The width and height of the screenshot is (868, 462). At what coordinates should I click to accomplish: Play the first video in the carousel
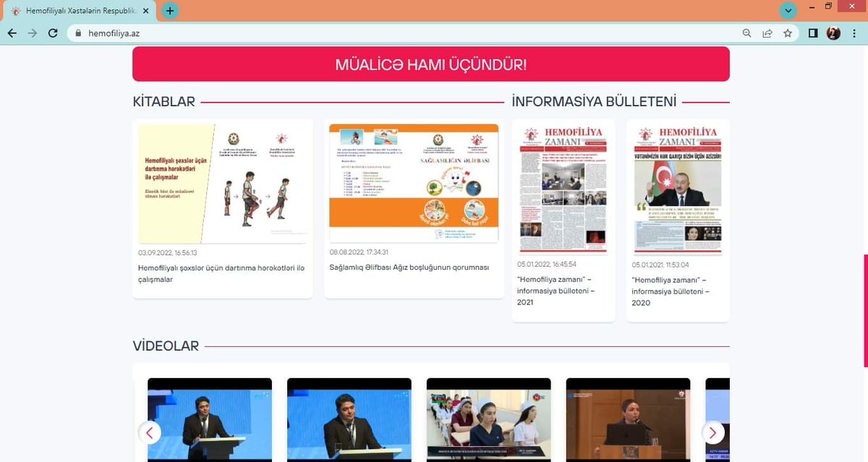tap(210, 419)
